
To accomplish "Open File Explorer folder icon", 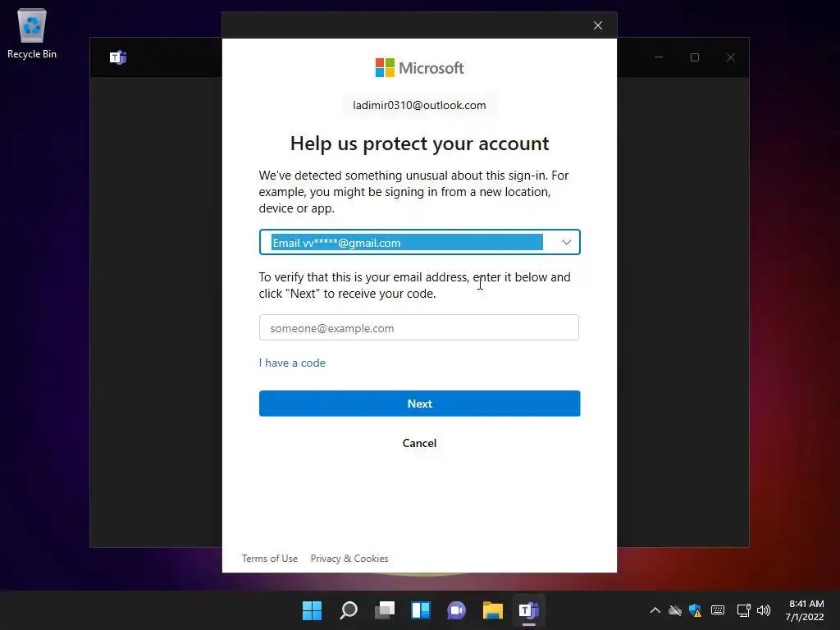I will tap(492, 610).
